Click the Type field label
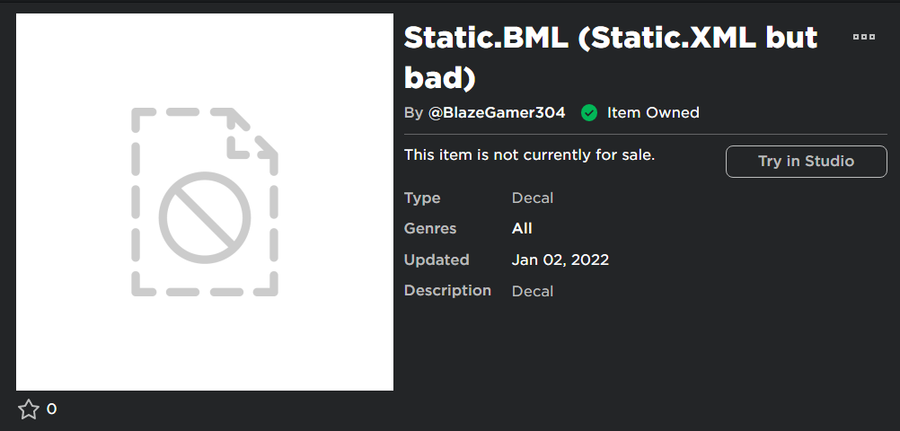 422,198
